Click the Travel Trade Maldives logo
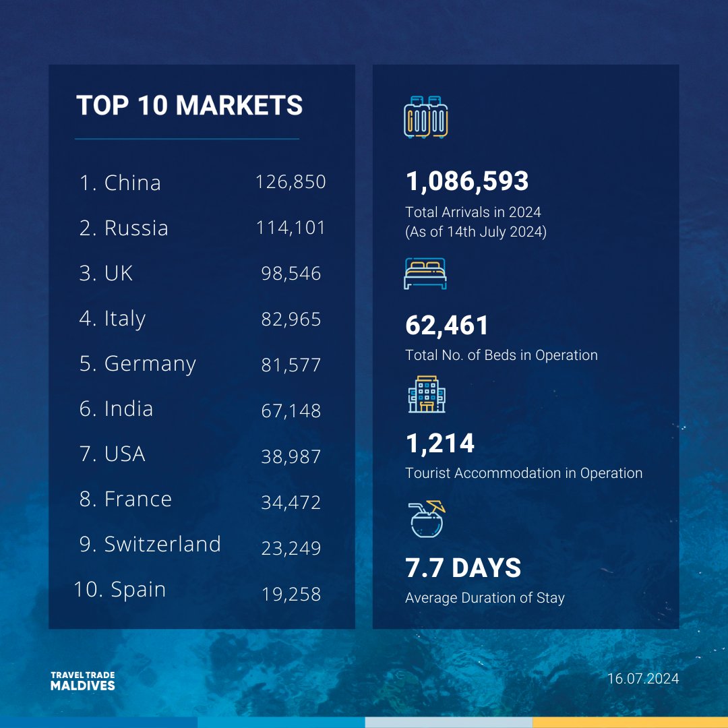728x728 pixels. click(83, 681)
